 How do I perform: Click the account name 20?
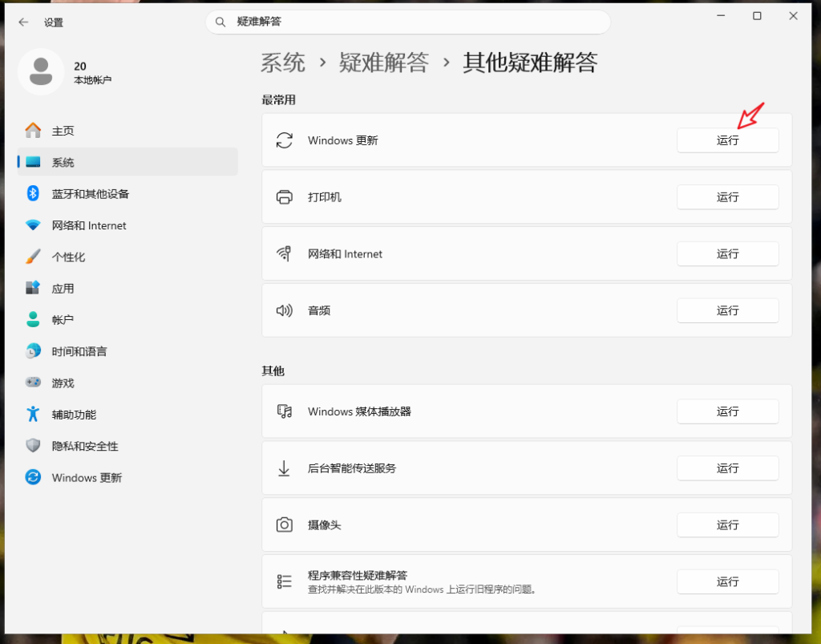click(x=80, y=67)
